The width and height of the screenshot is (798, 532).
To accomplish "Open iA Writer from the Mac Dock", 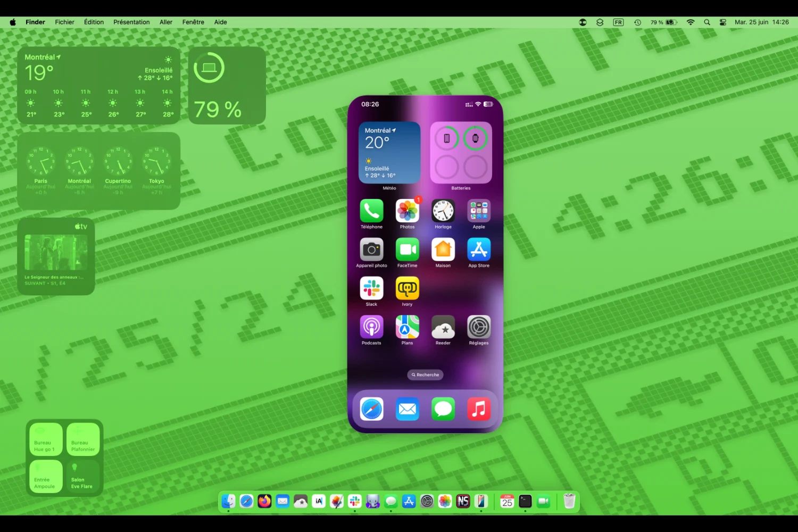I will point(319,501).
